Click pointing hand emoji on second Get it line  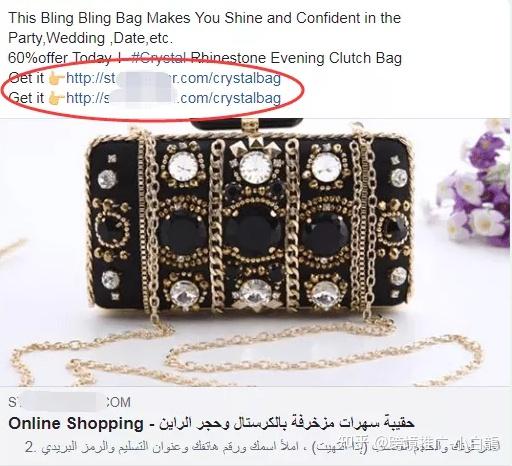pos(56,99)
